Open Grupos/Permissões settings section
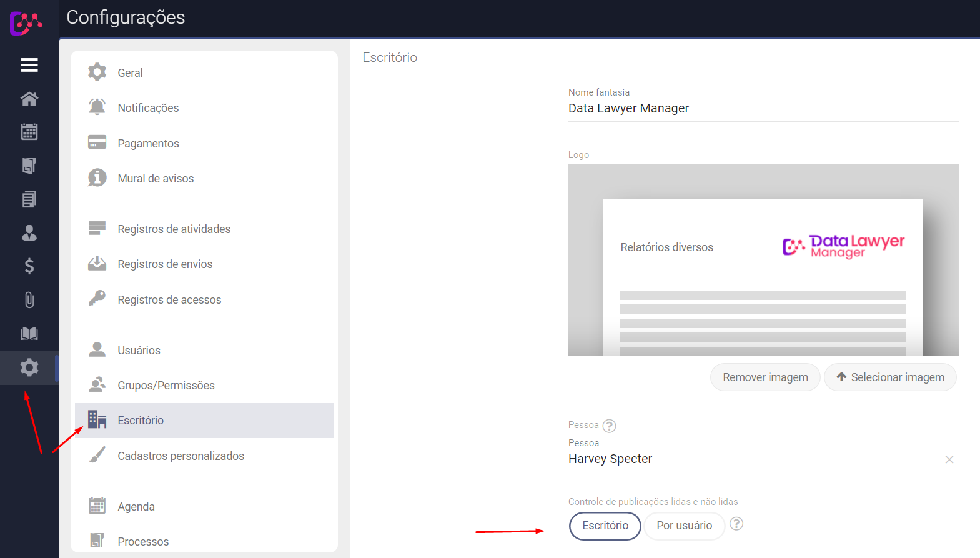The image size is (980, 558). coord(166,386)
